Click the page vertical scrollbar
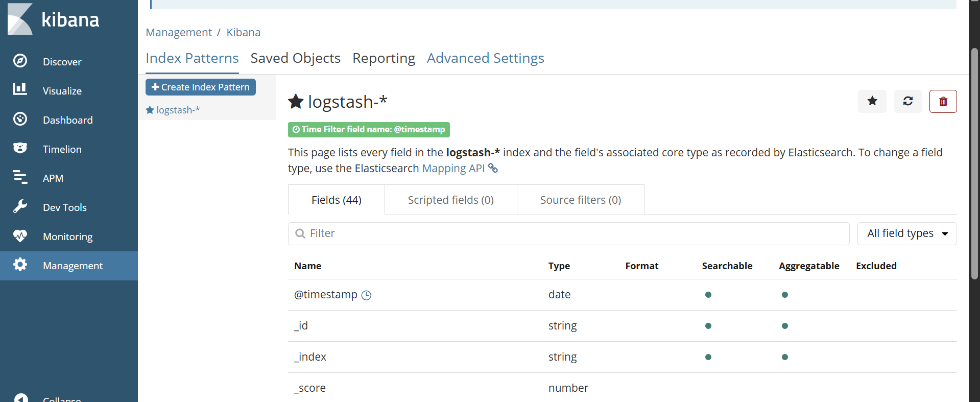Screen dimensions: 980x402 point(974,163)
